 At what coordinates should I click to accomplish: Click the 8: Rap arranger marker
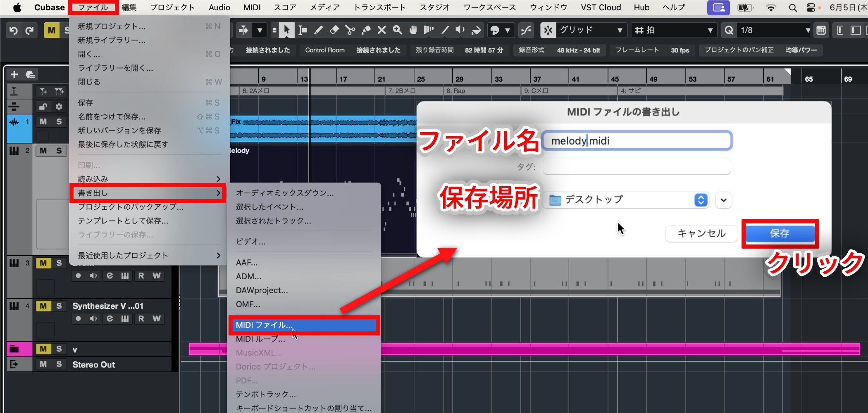[x=481, y=91]
